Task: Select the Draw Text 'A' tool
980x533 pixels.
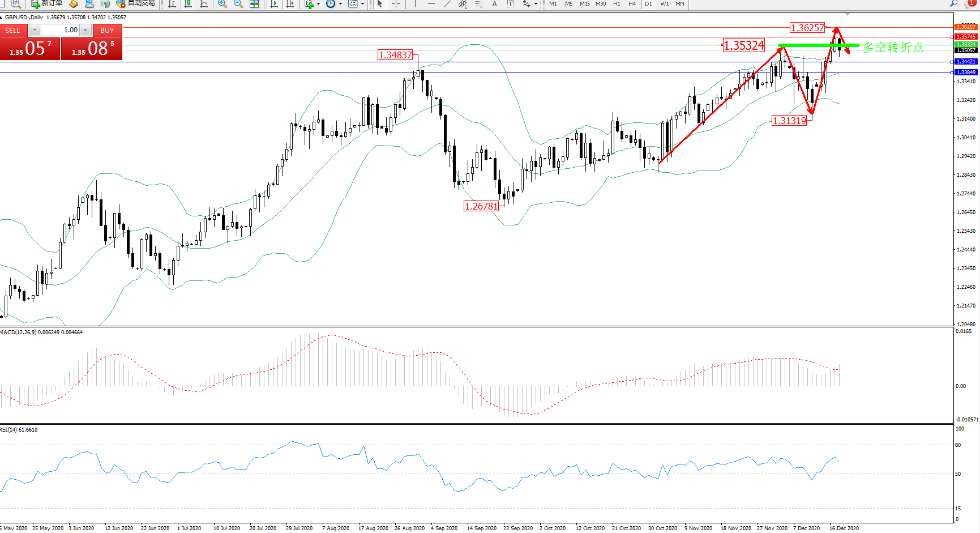Action: 494,4
